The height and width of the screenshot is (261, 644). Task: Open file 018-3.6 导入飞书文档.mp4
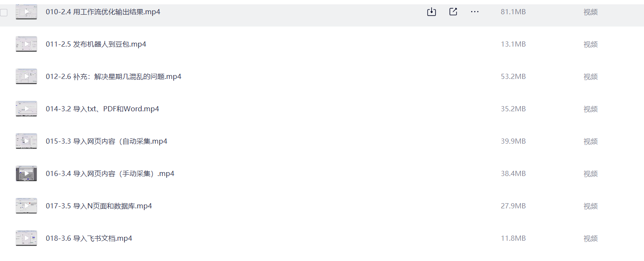(89, 238)
